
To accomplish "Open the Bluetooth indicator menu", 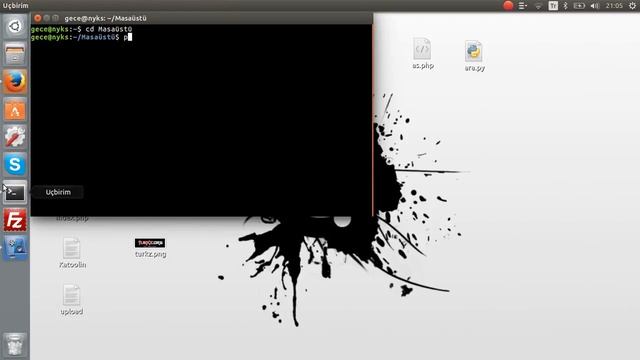I will pyautogui.click(x=565, y=6).
